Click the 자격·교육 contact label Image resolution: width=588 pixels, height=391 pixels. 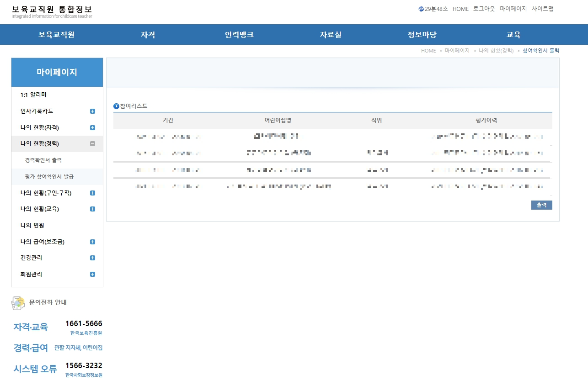click(31, 327)
